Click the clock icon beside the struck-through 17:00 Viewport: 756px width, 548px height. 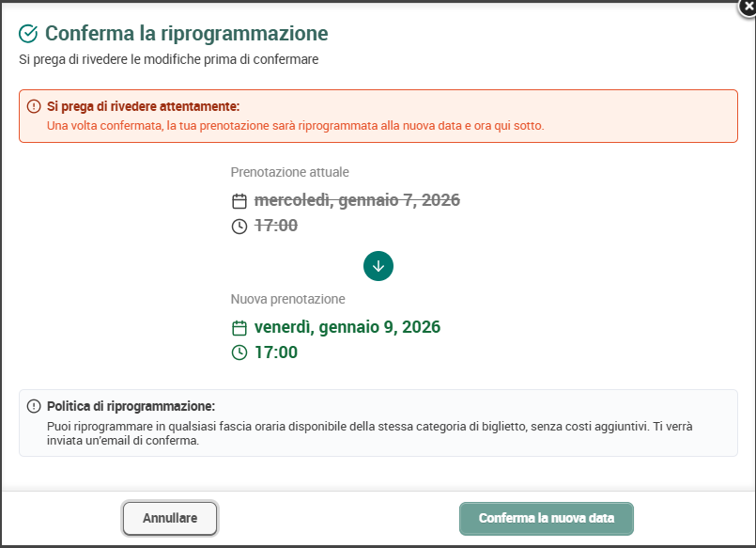coord(239,227)
